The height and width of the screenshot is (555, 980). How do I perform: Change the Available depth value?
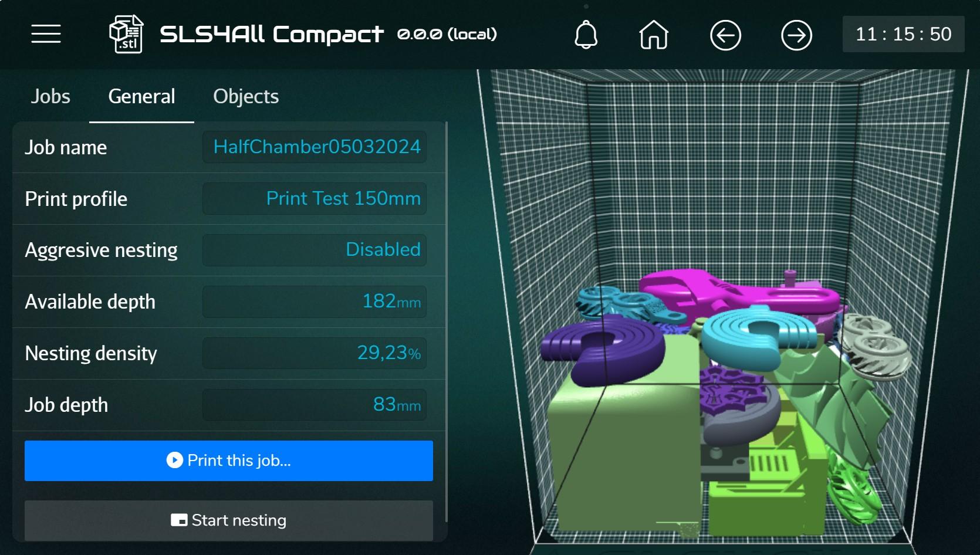pyautogui.click(x=315, y=302)
